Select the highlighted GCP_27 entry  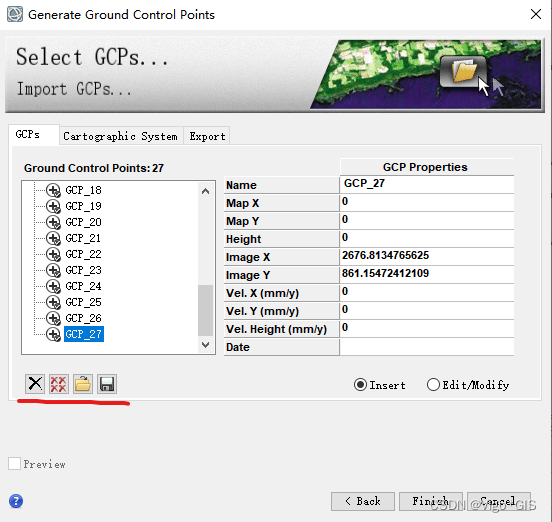pos(84,334)
